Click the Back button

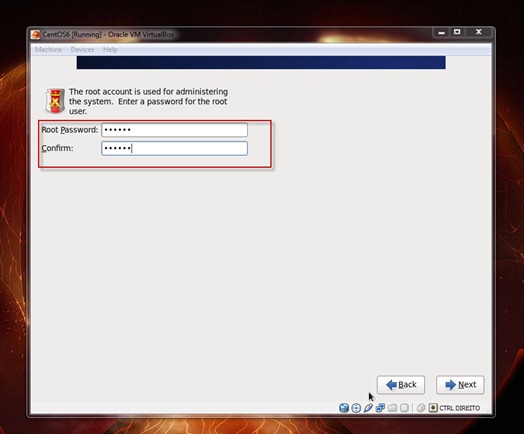[401, 385]
